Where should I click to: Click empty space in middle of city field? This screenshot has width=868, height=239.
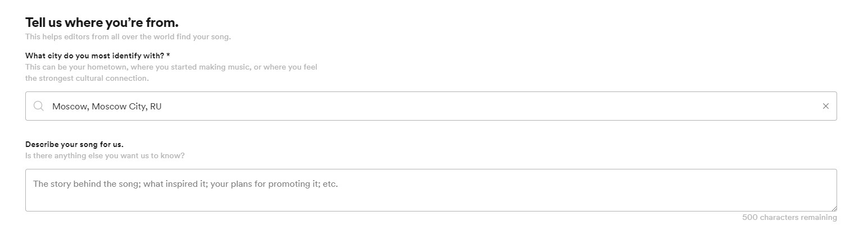pyautogui.click(x=449, y=106)
